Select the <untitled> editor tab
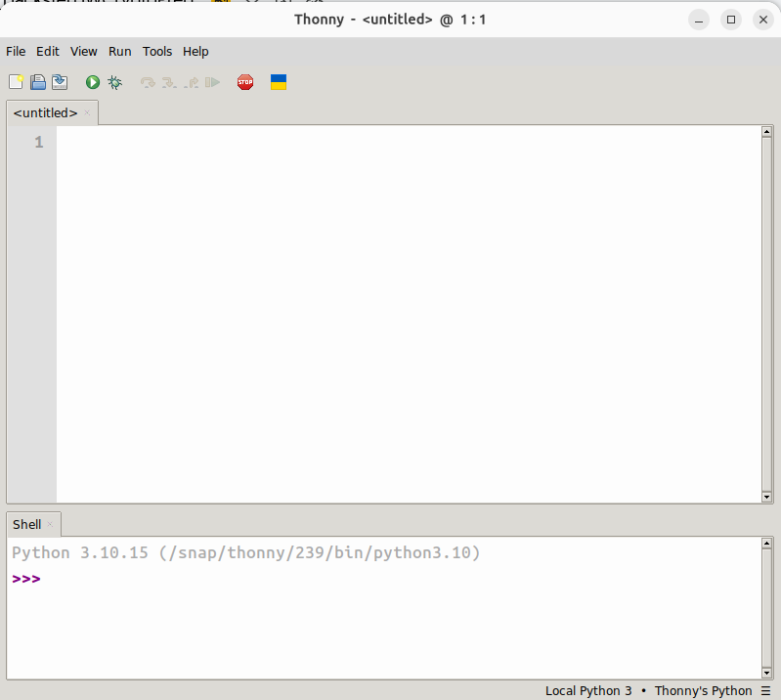 45,113
